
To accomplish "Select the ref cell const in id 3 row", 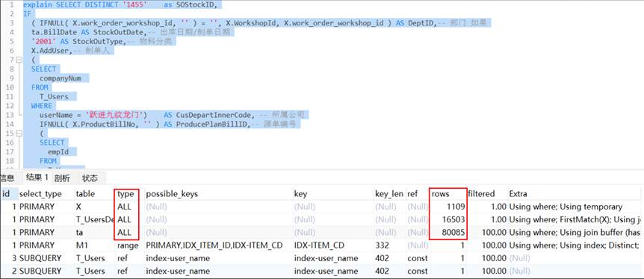I will click(418, 258).
